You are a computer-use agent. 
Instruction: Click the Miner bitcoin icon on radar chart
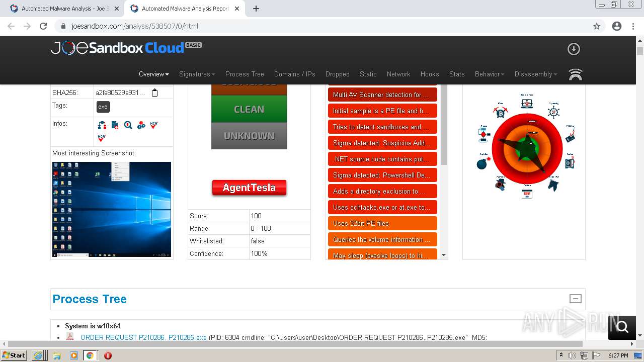[501, 112]
